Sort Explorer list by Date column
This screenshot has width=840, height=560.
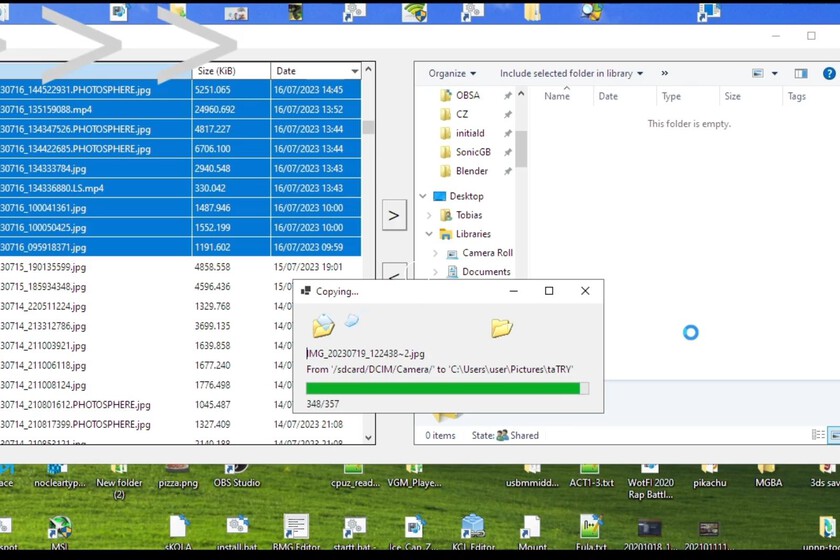point(608,96)
